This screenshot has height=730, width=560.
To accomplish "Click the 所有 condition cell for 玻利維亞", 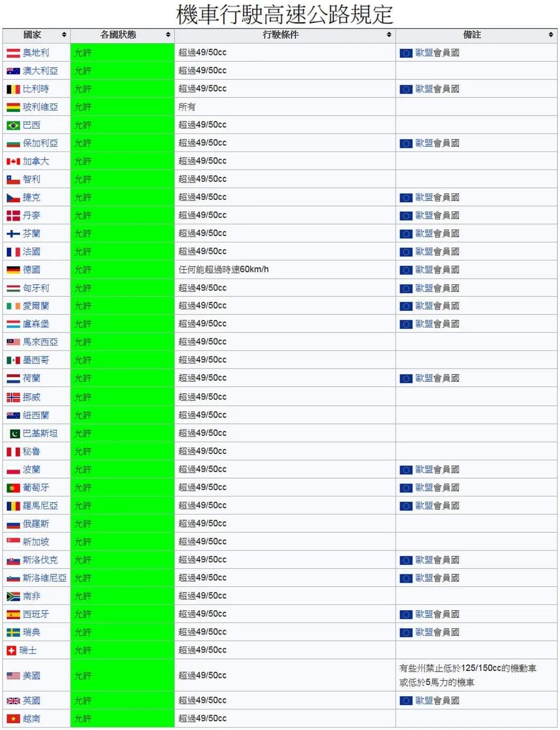I will coord(187,107).
